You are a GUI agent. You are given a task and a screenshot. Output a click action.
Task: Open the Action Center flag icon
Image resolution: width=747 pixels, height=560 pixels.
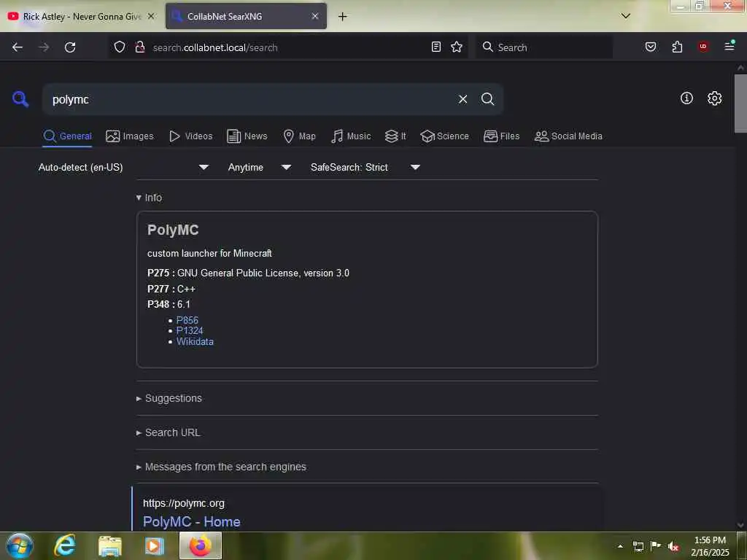click(656, 546)
